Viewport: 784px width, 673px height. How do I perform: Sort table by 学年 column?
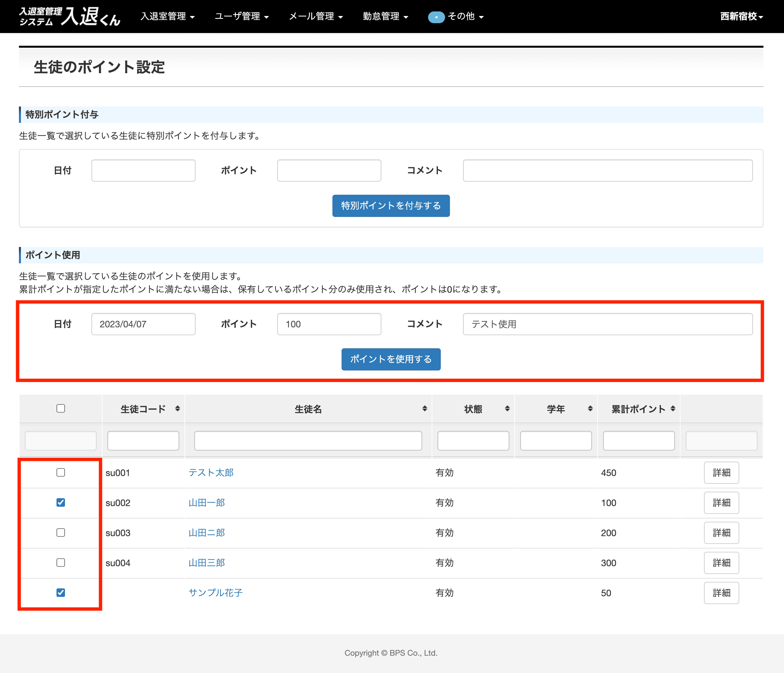(555, 409)
